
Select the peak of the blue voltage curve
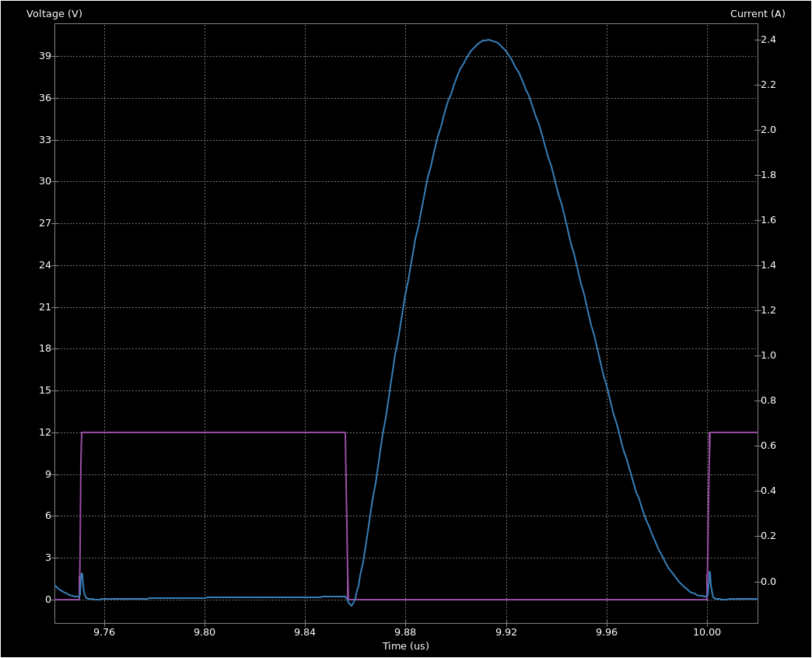click(x=487, y=40)
